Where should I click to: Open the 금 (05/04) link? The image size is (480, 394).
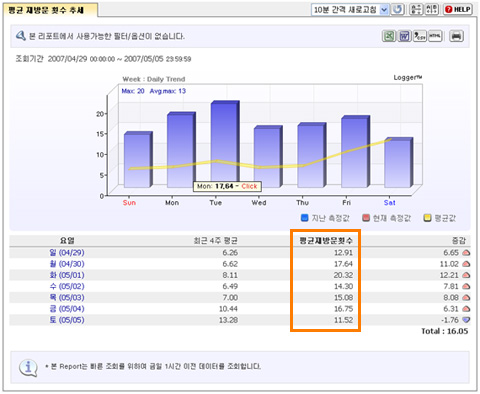click(x=67, y=309)
